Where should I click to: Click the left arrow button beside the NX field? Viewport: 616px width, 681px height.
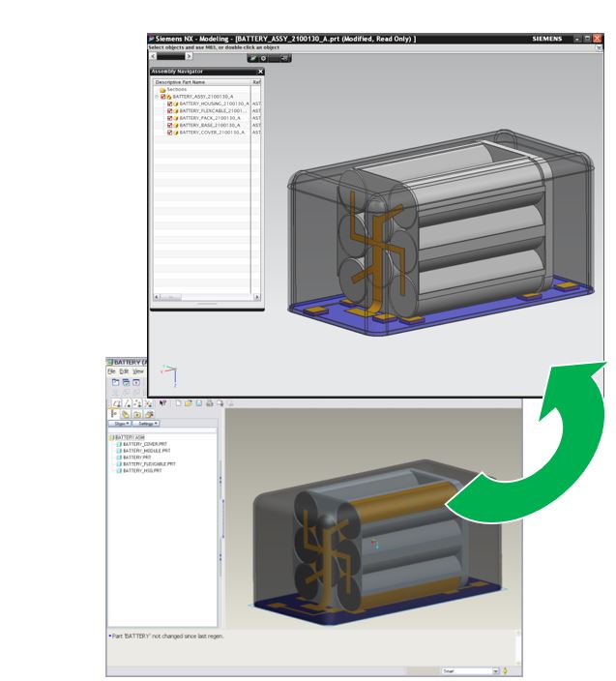pyautogui.click(x=153, y=56)
